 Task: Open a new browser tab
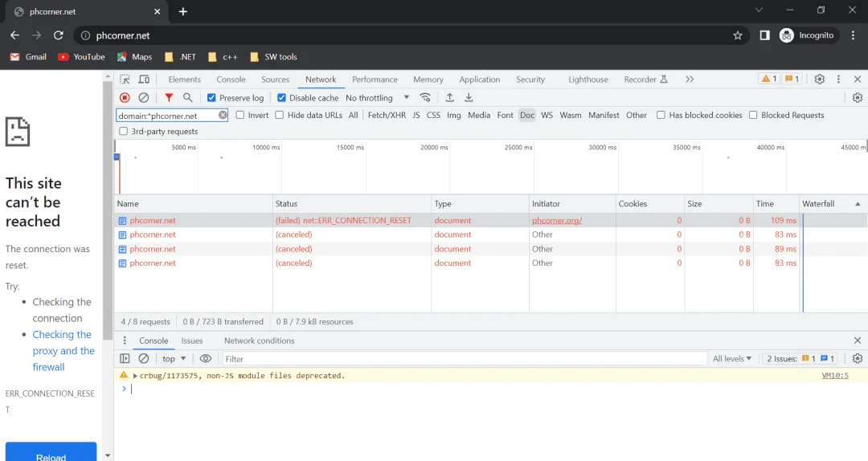(x=183, y=11)
